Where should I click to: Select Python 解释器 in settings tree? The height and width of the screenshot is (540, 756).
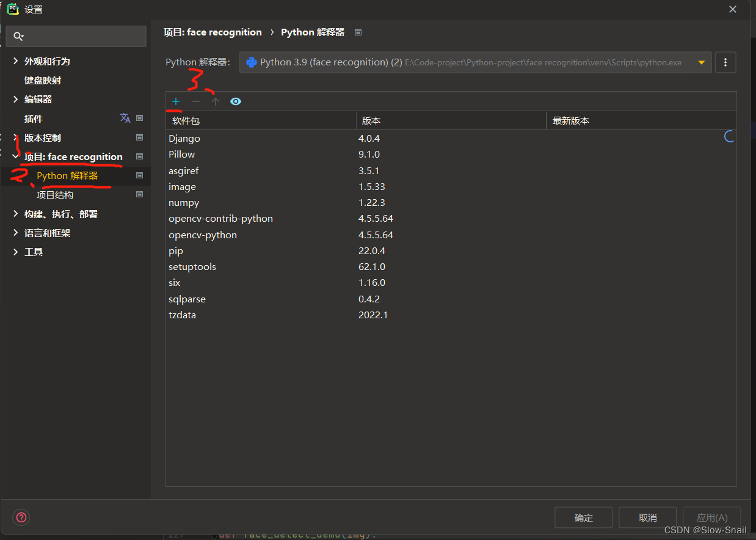[x=67, y=176]
